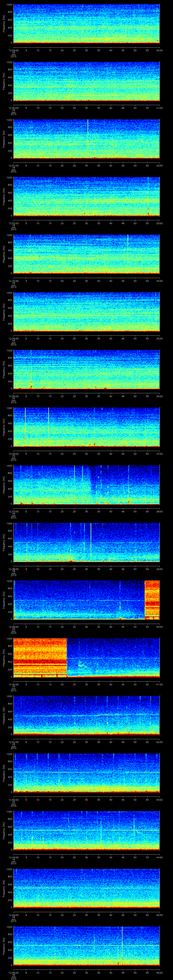This screenshot has width=173, height=980.
Task: Click the "12:41:00" start time label
Action: click(x=13, y=742)
